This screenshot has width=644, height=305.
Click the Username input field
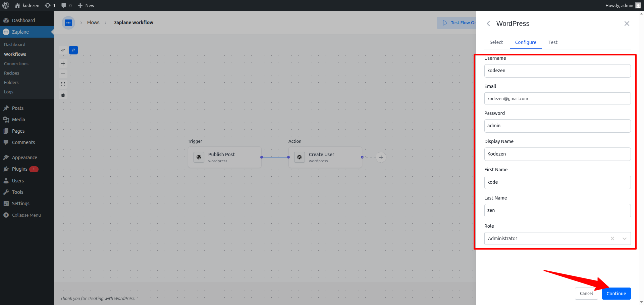557,71
